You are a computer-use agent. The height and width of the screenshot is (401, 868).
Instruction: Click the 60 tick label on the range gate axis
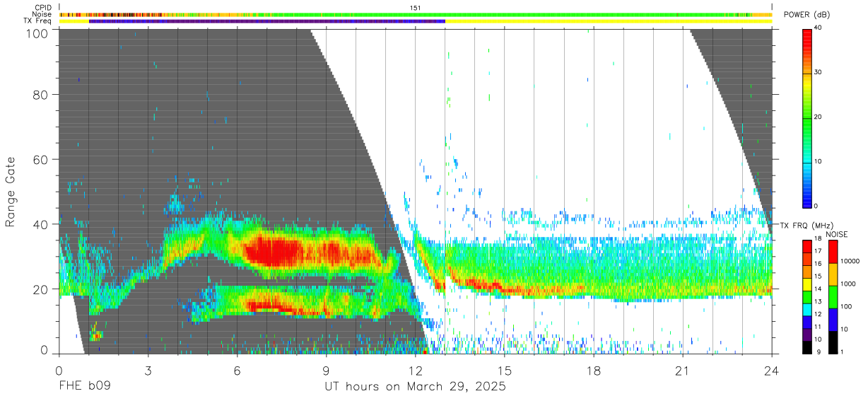coord(40,160)
